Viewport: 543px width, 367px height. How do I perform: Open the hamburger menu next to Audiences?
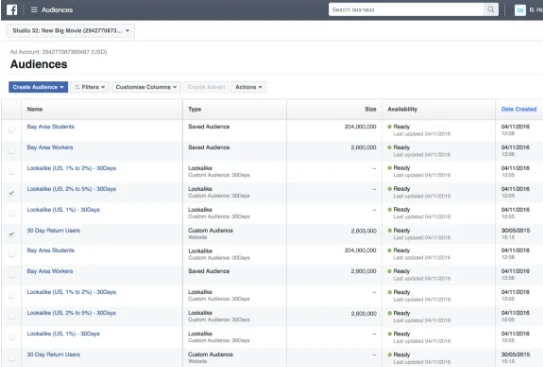point(34,10)
